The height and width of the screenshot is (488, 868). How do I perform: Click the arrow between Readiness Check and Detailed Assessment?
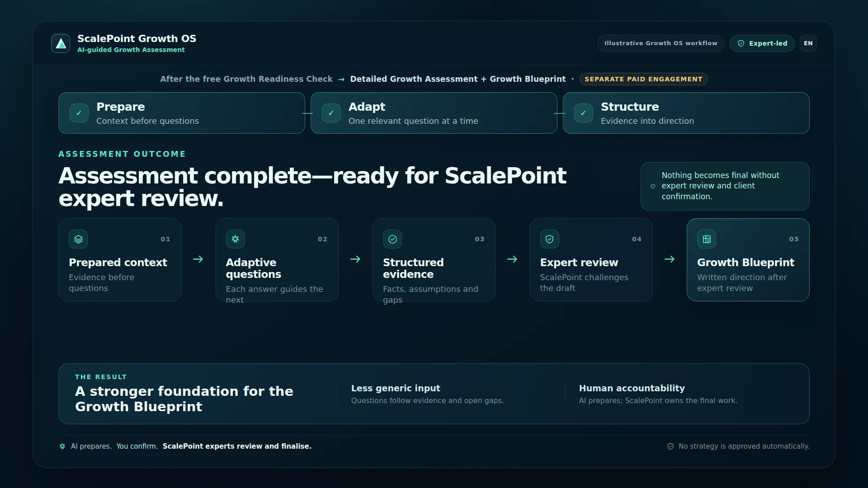[x=341, y=80]
